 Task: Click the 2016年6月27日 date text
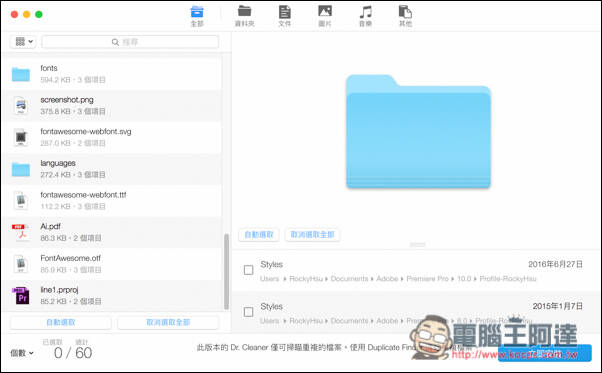click(x=555, y=264)
